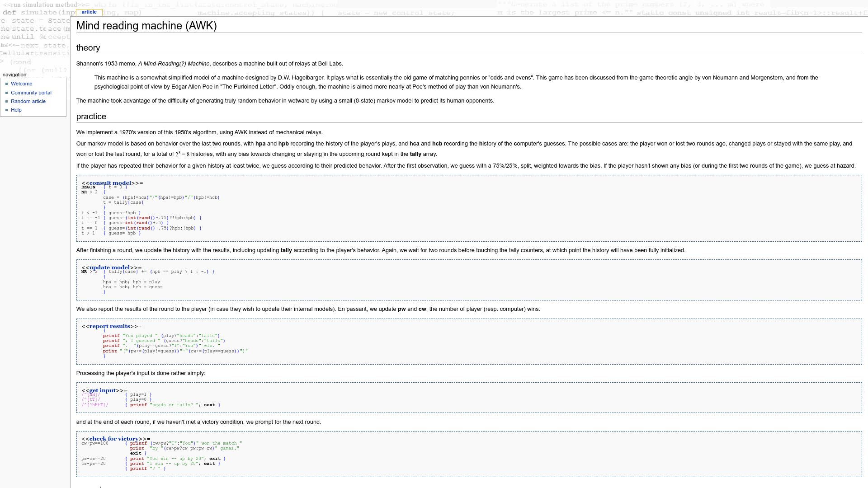
Task: Click code line 't == 0 { guess=int(rand()+.5) }'
Action: pyautogui.click(x=125, y=223)
